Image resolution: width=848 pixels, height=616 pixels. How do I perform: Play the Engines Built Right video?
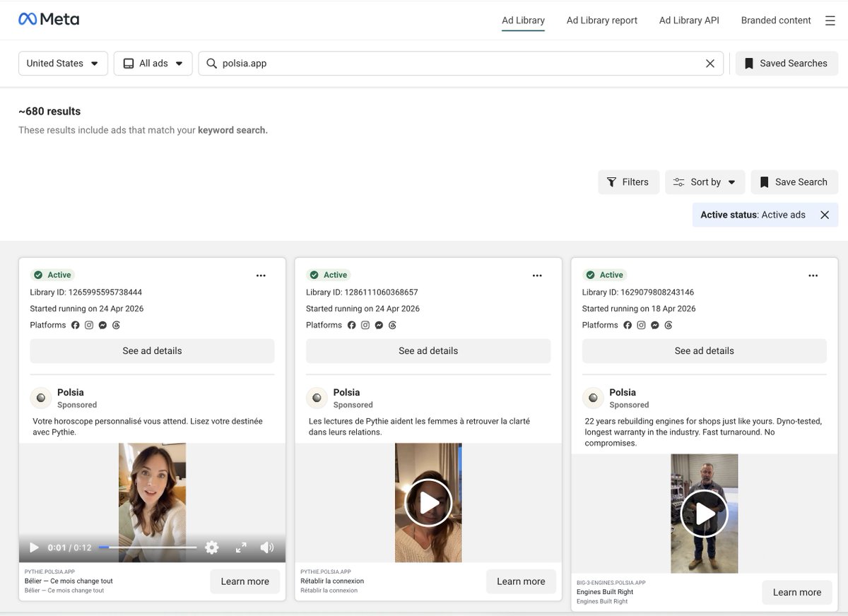(704, 514)
